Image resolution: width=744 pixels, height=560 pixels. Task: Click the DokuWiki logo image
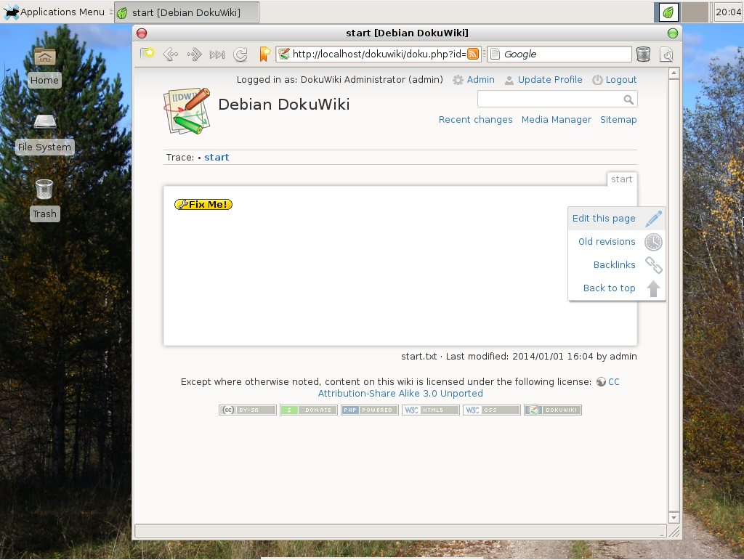pyautogui.click(x=187, y=110)
